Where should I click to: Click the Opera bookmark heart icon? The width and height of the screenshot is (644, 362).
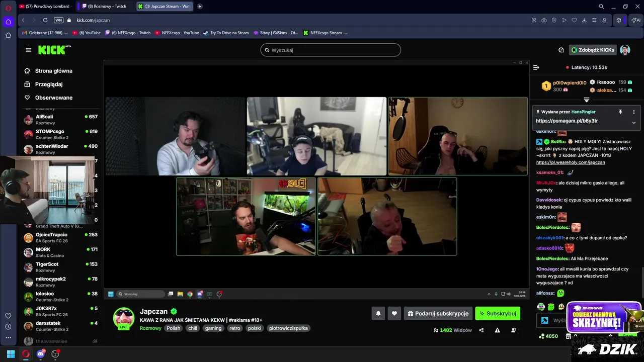(x=574, y=20)
